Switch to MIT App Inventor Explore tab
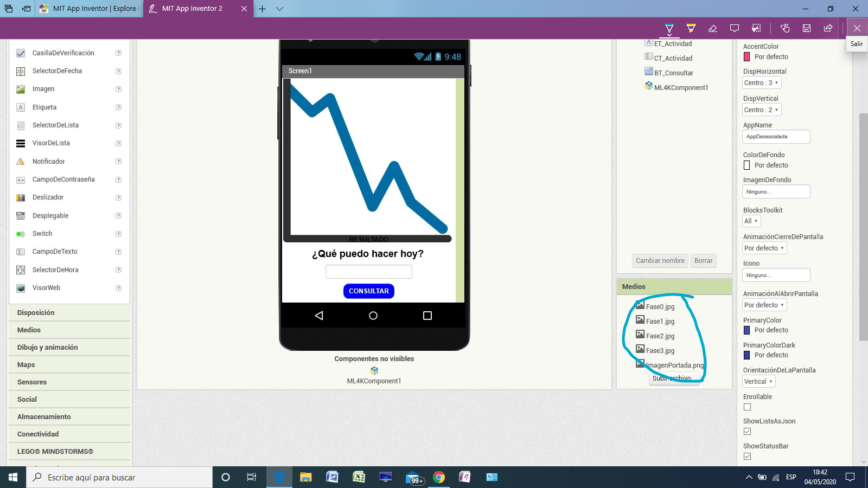 [90, 9]
